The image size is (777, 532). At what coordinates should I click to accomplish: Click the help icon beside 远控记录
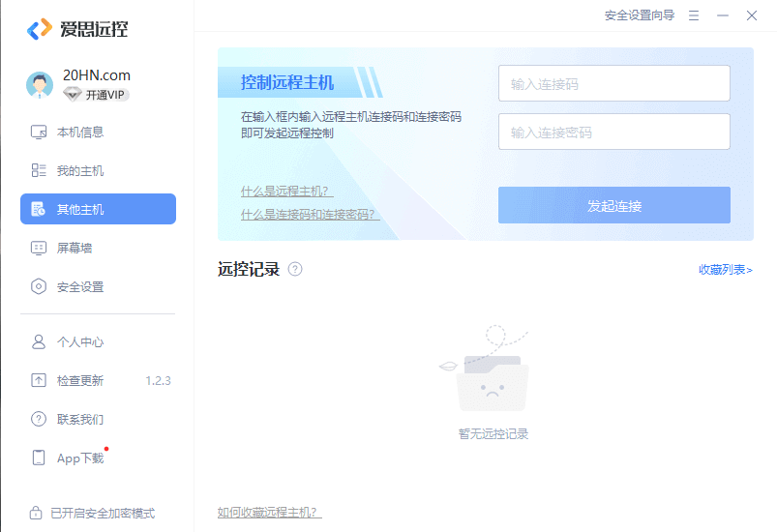[295, 269]
